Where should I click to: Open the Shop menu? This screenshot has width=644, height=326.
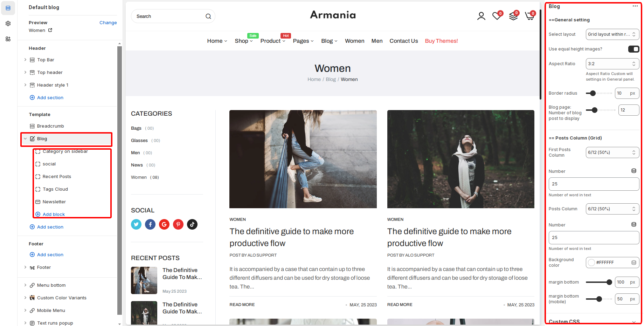pyautogui.click(x=244, y=41)
